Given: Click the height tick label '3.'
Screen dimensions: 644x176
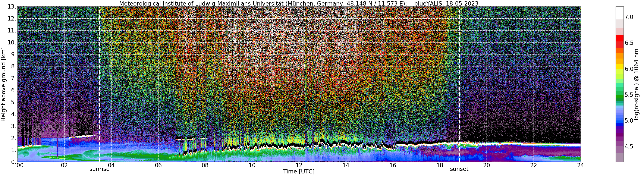Looking at the screenshot, I should pos(14,126).
